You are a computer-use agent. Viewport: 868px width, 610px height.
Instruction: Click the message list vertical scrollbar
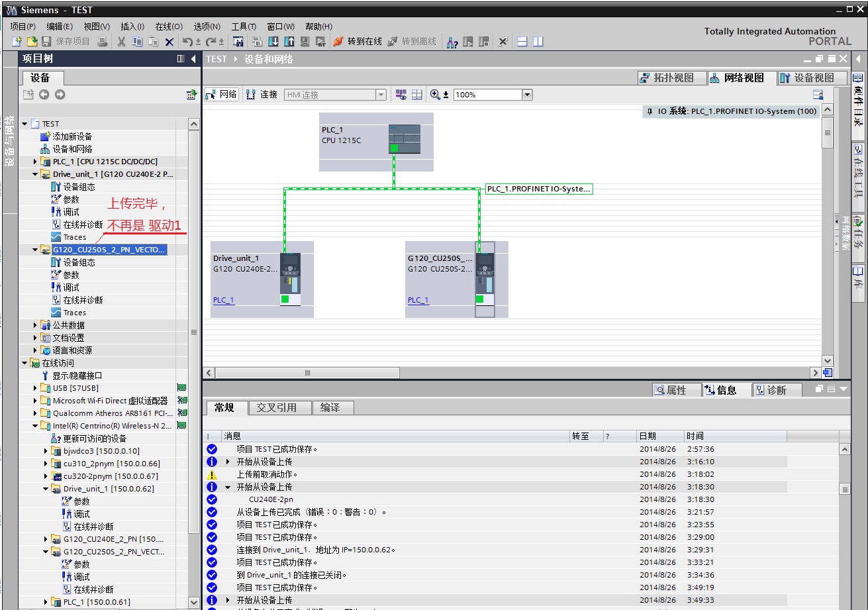[844, 489]
